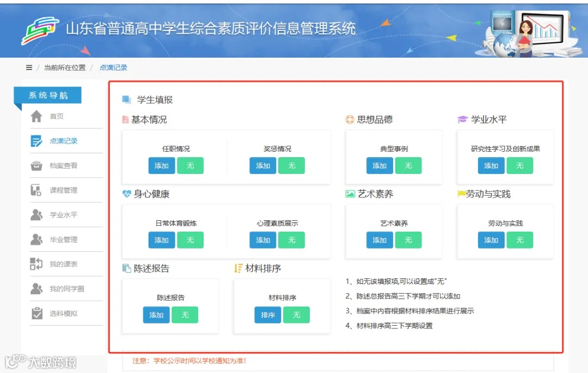Open 学业水平 from the sidebar icon
Viewport: 588px width, 373px height.
tap(35, 215)
